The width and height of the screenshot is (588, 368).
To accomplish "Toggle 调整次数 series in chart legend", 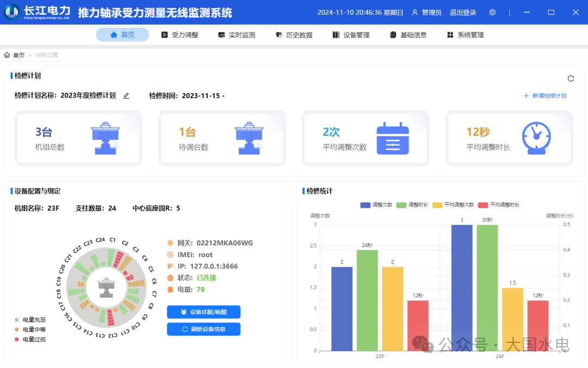I will 365,205.
